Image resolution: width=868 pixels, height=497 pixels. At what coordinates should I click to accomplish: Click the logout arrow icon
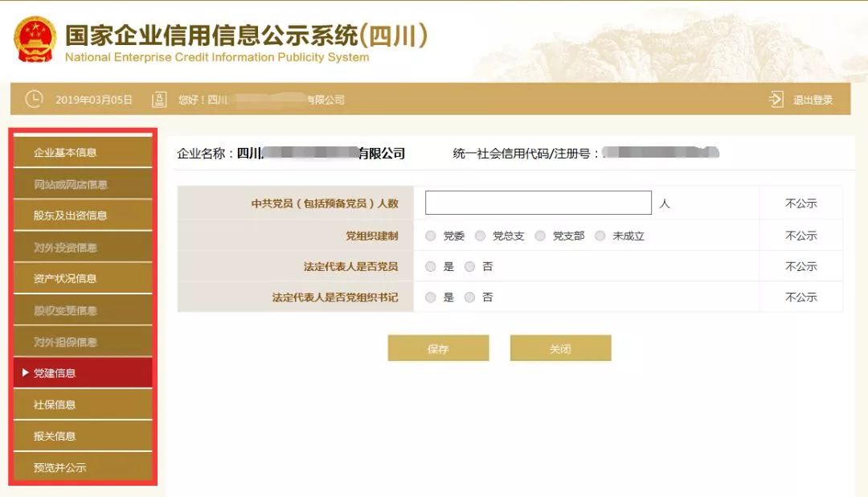point(776,100)
